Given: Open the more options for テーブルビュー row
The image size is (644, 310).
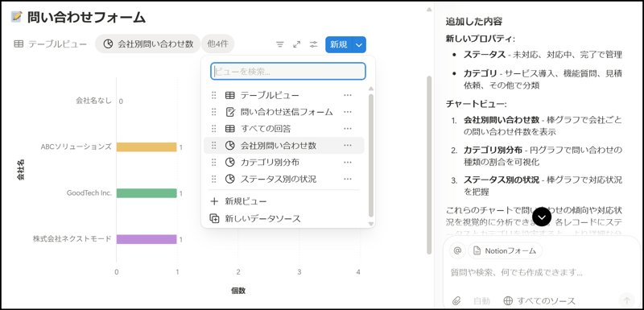Looking at the screenshot, I should point(348,95).
